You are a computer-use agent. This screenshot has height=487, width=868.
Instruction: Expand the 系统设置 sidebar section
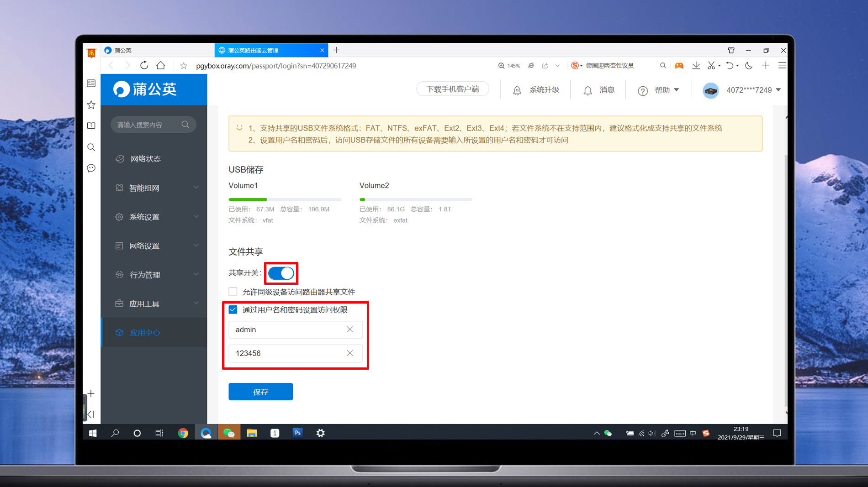(144, 217)
